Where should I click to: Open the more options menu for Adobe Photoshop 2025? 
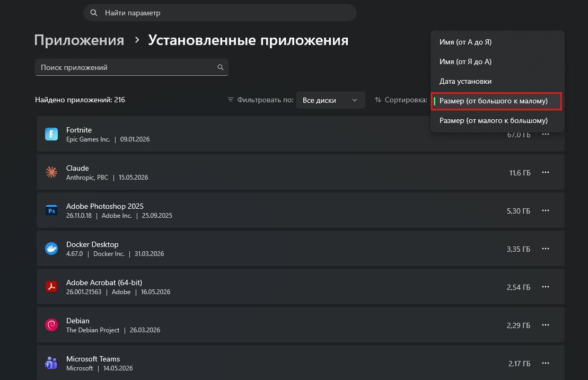coord(545,210)
